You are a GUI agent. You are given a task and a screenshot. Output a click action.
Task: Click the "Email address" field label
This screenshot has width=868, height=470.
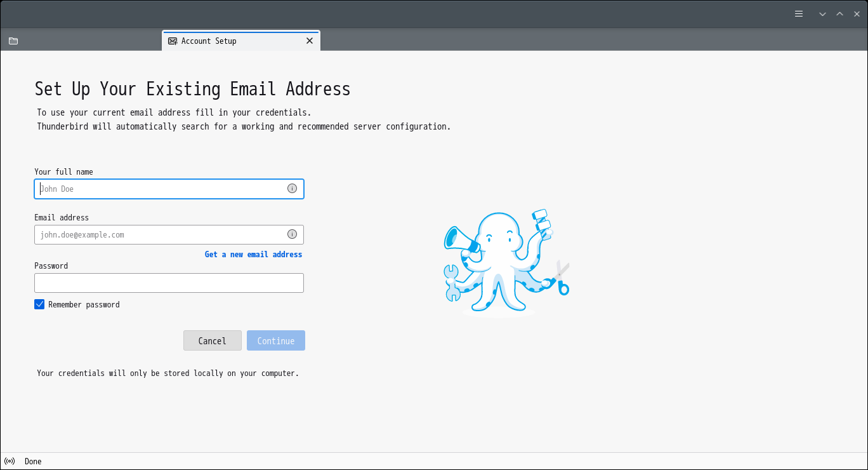tap(62, 218)
